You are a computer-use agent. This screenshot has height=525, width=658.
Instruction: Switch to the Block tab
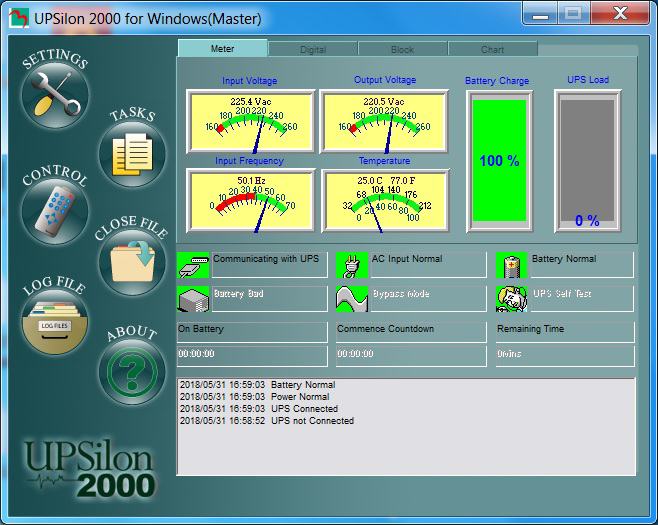coord(402,50)
